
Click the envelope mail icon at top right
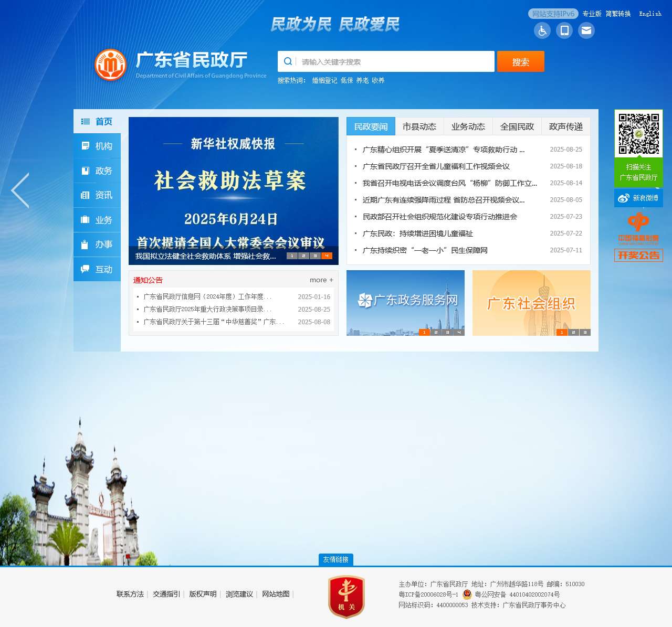click(x=586, y=30)
